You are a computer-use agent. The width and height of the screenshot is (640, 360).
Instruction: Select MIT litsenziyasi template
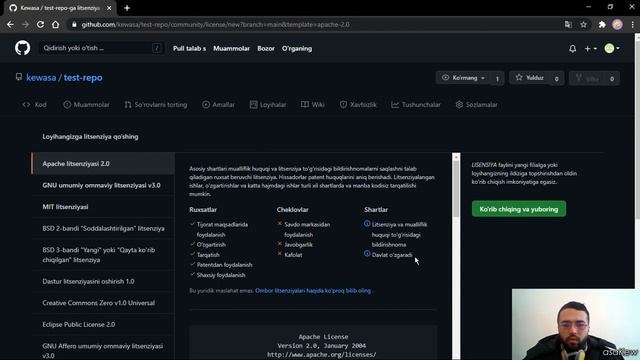103,207
